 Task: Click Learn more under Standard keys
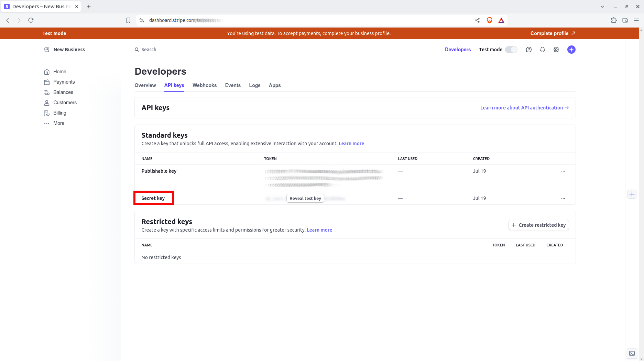click(x=351, y=144)
